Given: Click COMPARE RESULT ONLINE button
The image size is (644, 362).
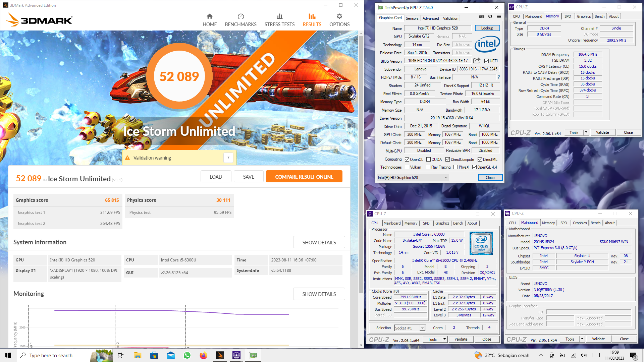Looking at the screenshot, I should pyautogui.click(x=304, y=177).
